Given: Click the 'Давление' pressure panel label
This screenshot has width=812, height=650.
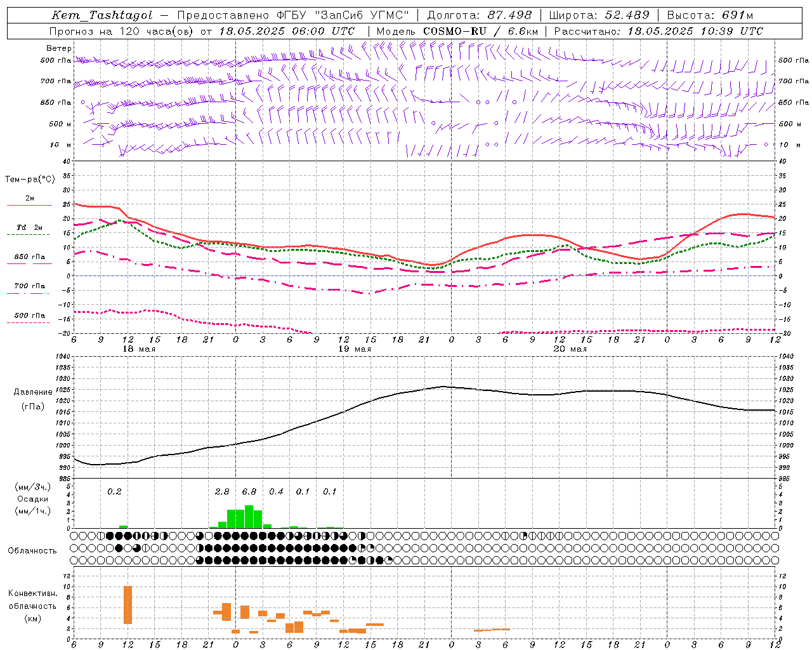Looking at the screenshot, I should click(33, 392).
